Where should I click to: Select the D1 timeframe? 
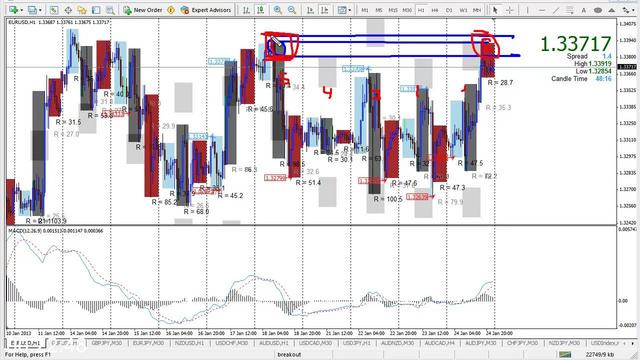449,10
